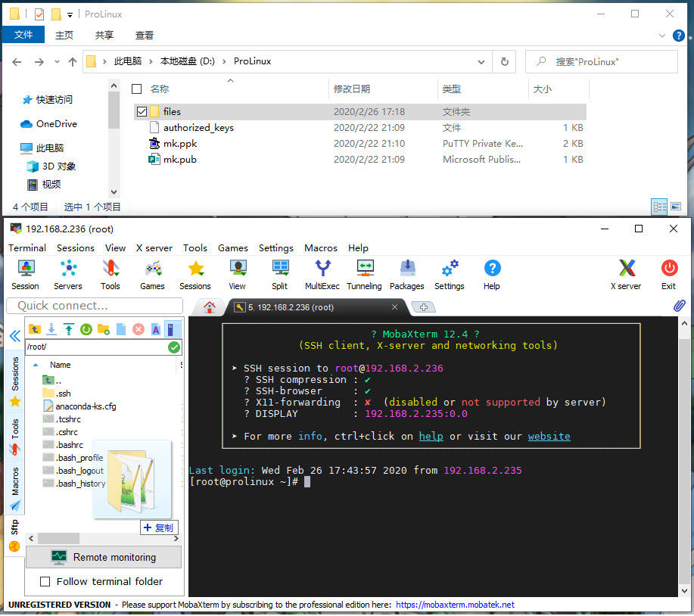Open the Macros menu

[x=321, y=247]
